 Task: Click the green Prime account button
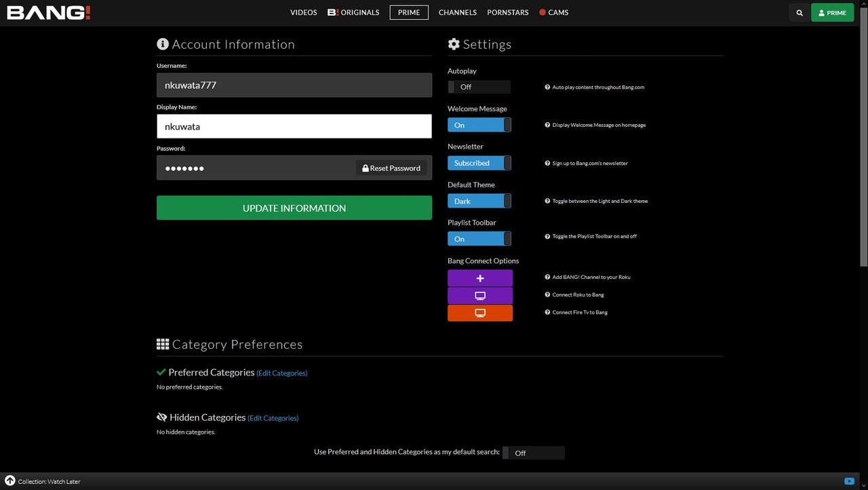[x=832, y=13]
